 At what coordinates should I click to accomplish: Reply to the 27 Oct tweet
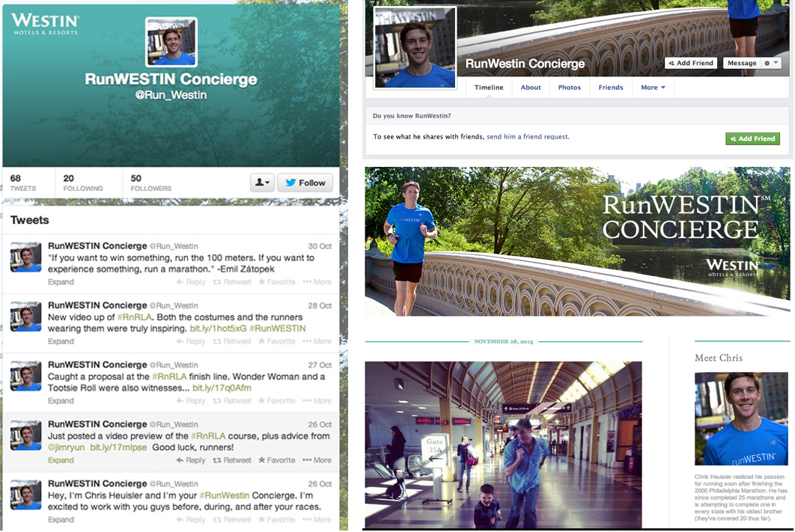click(x=191, y=401)
